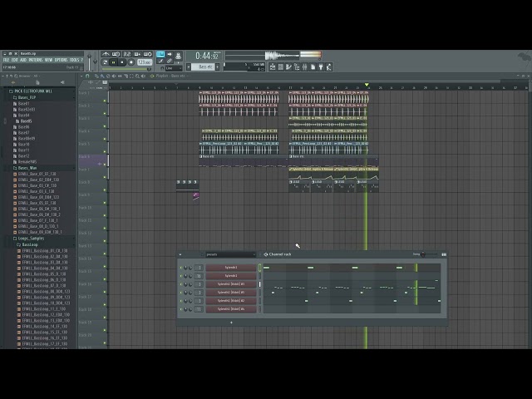Mute the second Sylenth1 channel

(181, 276)
